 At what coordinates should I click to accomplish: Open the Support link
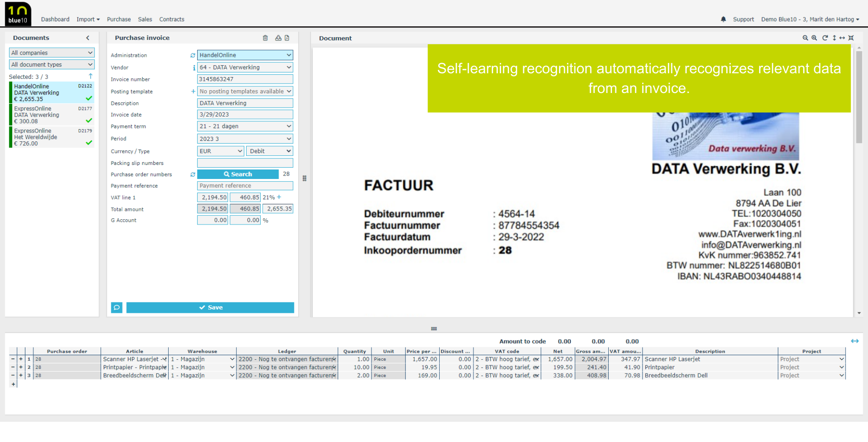click(744, 19)
